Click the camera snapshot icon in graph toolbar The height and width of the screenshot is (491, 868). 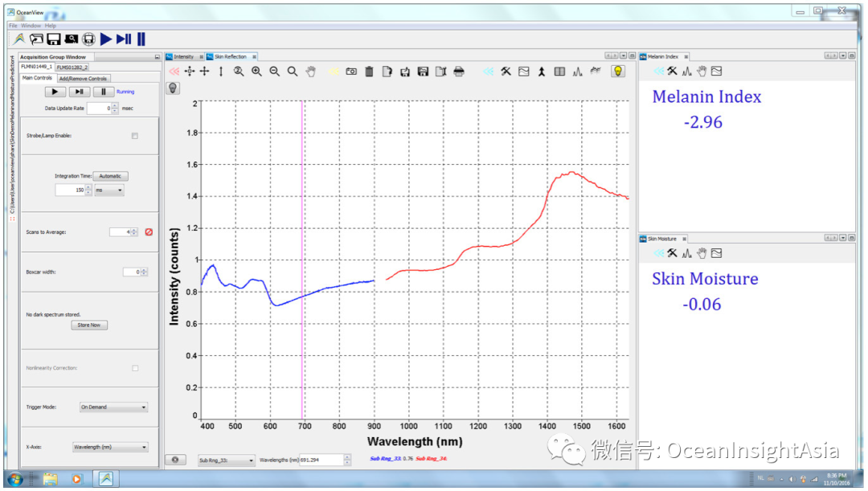coord(351,72)
